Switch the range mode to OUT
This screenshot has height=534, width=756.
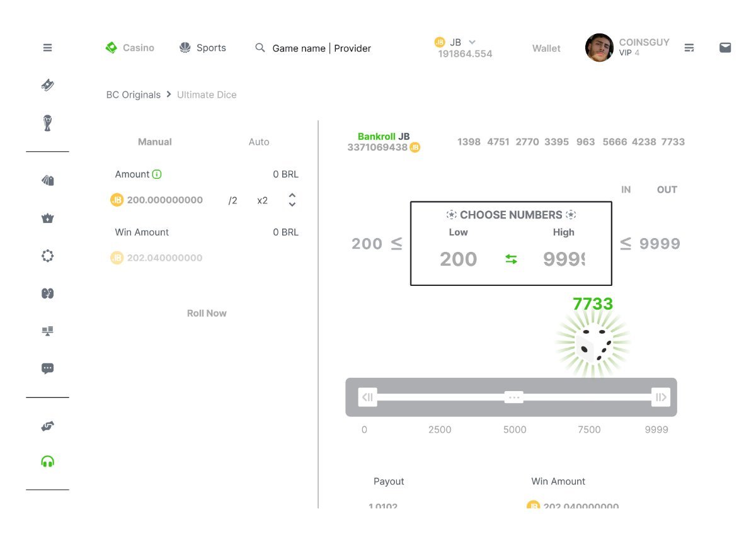click(667, 190)
